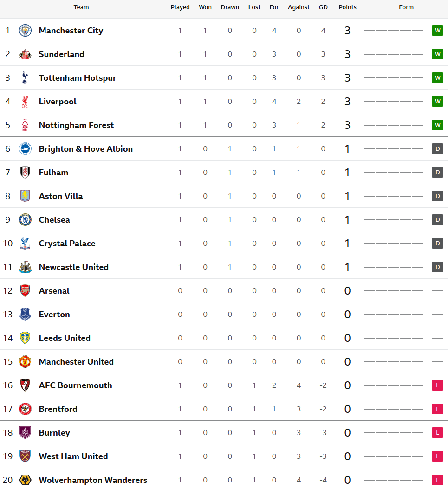Image resolution: width=448 pixels, height=488 pixels.
Task: Click the Chelsea club crest
Action: (x=25, y=220)
